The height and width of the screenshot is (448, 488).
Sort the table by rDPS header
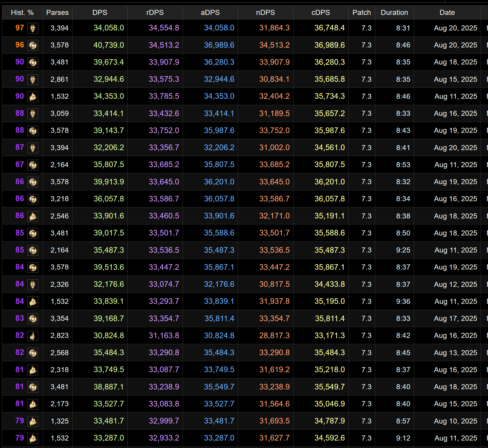tap(155, 13)
